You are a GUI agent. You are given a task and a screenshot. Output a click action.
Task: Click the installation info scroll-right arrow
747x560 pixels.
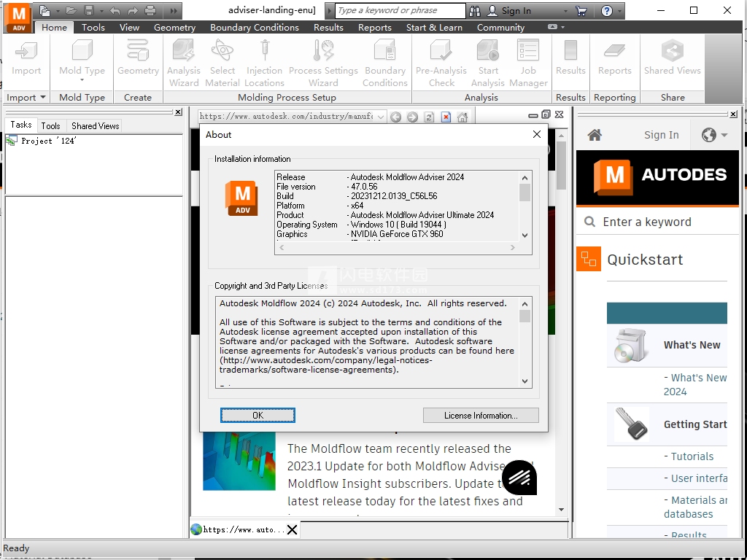(x=513, y=248)
